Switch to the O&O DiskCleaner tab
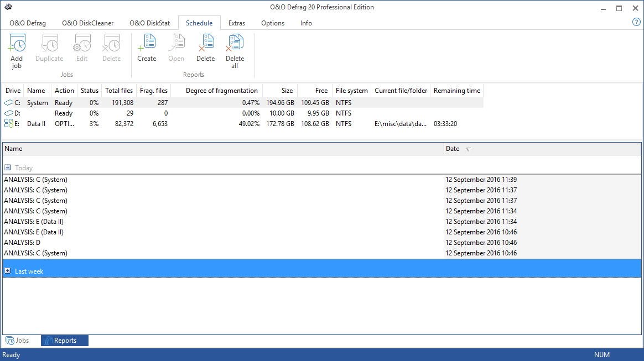The height and width of the screenshot is (361, 644). [87, 23]
